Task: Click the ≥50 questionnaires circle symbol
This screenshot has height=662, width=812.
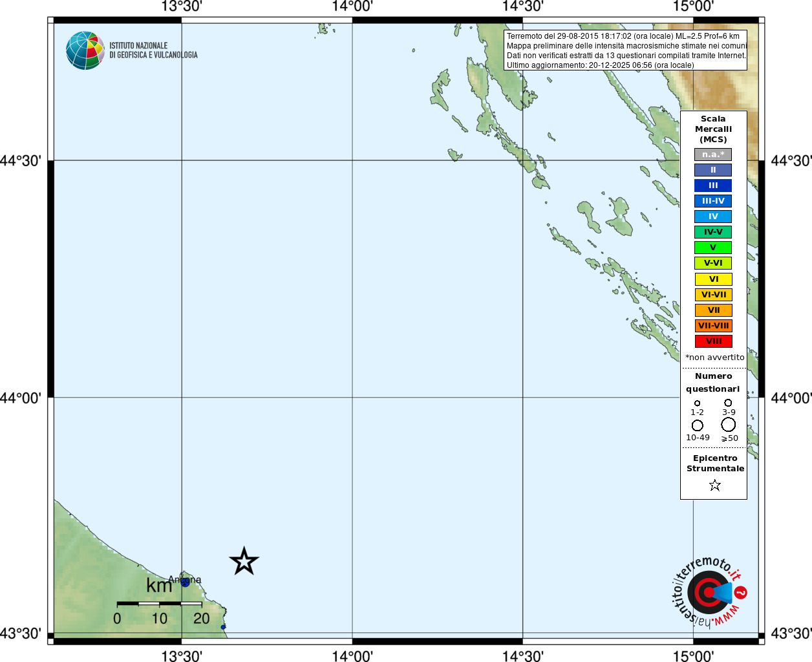Action: pyautogui.click(x=729, y=425)
